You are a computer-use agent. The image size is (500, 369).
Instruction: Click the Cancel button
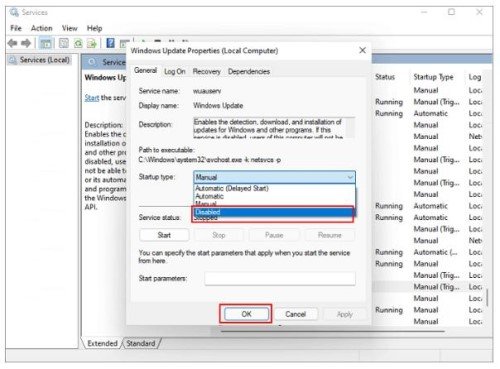coord(295,314)
